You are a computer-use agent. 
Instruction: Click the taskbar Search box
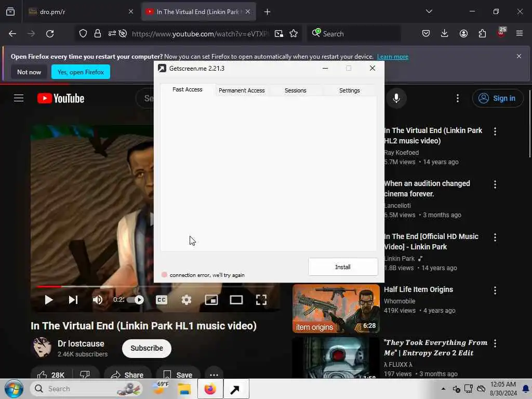87,389
